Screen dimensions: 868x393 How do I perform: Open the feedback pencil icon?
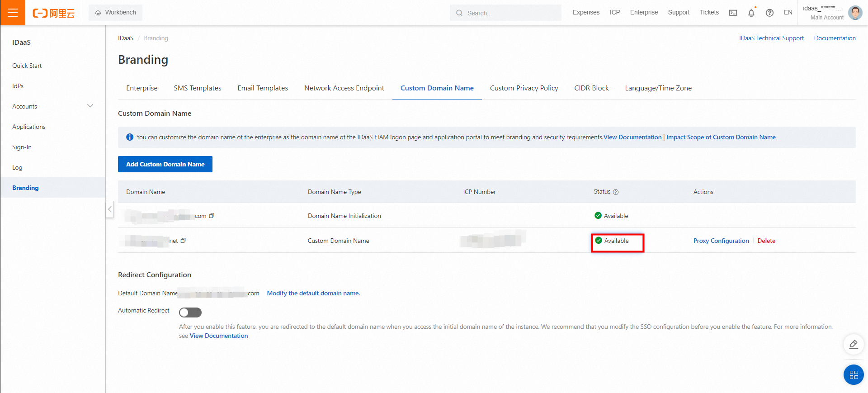pos(854,345)
